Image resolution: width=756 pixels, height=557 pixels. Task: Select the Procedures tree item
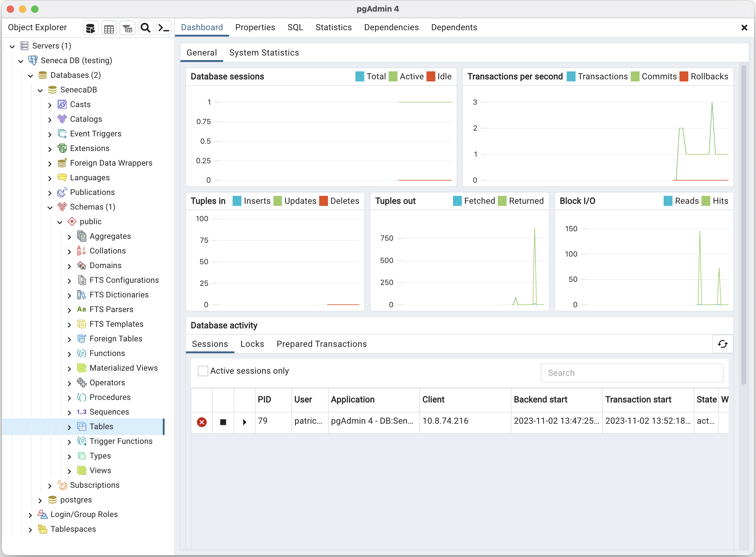pyautogui.click(x=110, y=397)
